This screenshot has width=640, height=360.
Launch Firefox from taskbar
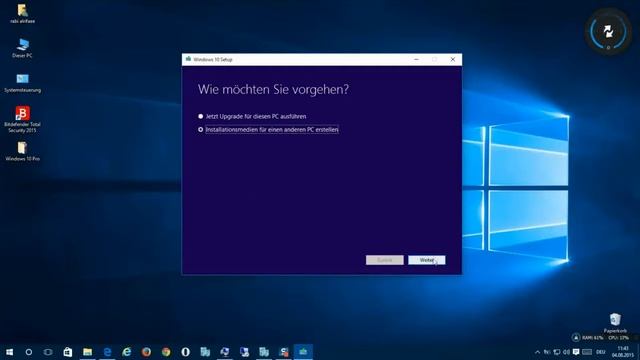point(146,352)
